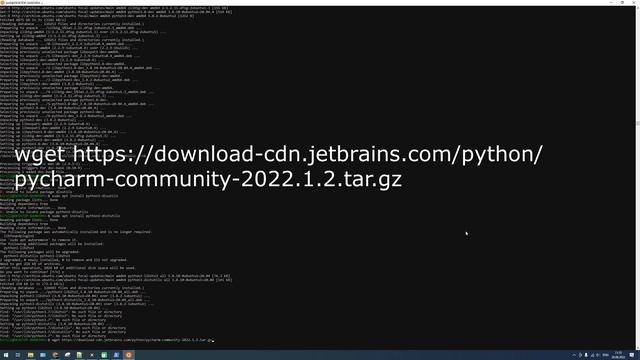Open the blue Teams-like taskbar icon
This screenshot has height=360, width=640.
[x=116, y=355]
